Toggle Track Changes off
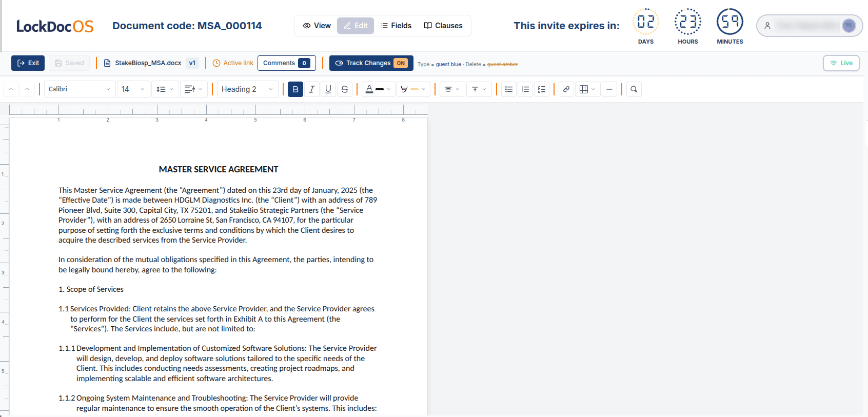This screenshot has width=868, height=417. click(x=371, y=63)
